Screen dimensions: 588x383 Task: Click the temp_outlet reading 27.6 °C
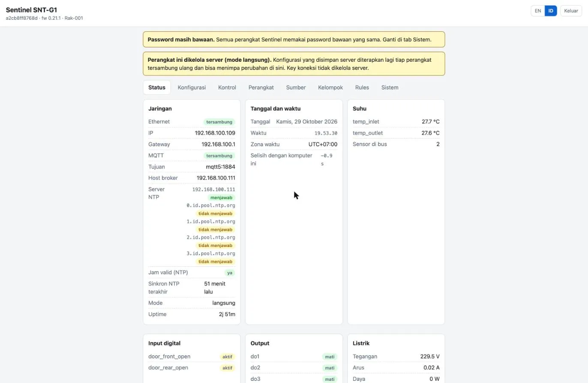[x=431, y=133]
